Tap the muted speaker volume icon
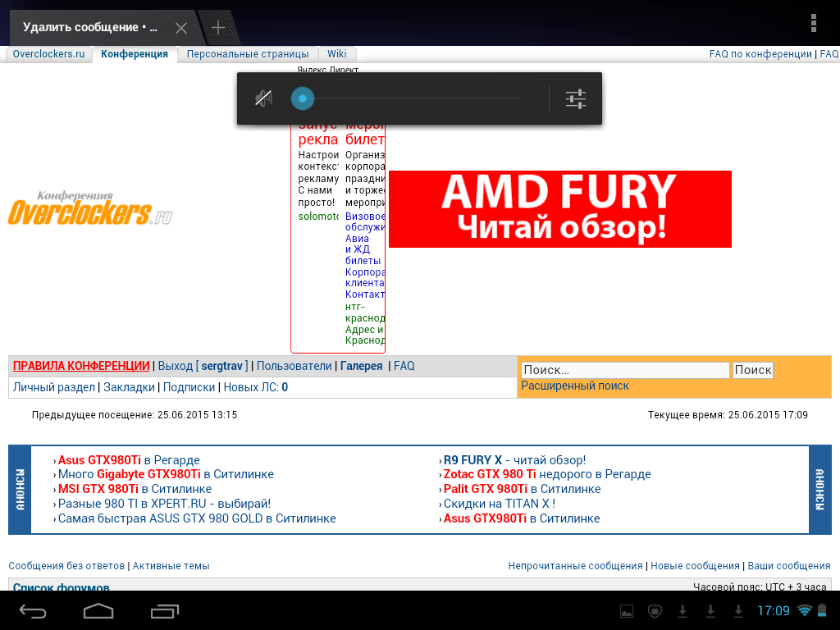 tap(263, 98)
